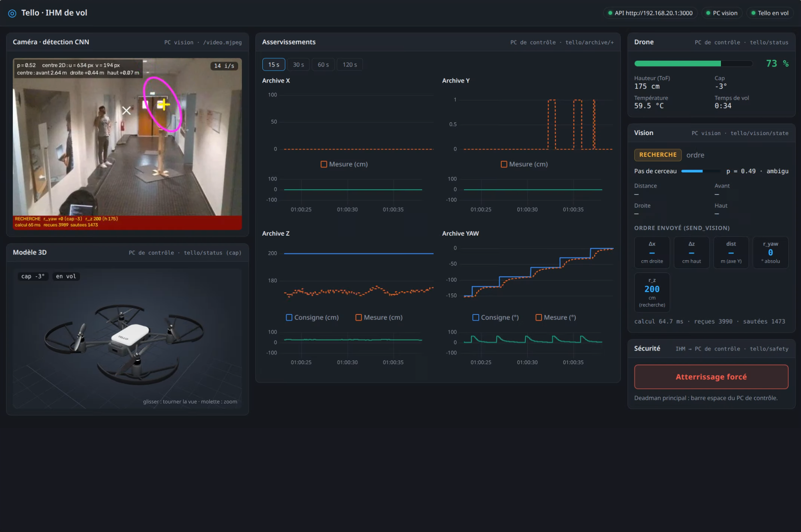The image size is (801, 532).
Task: Select the 30 s time window
Action: coord(298,64)
